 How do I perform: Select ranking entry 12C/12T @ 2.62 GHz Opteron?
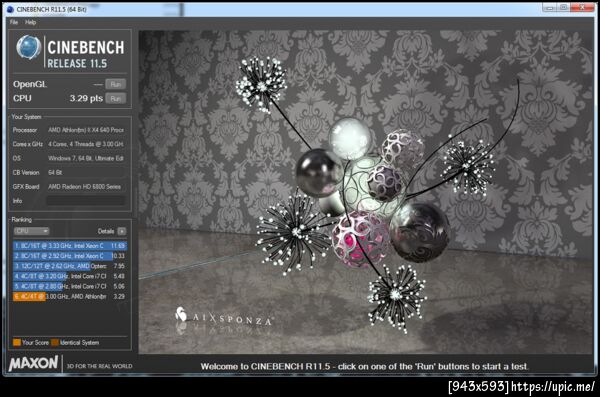tap(70, 266)
